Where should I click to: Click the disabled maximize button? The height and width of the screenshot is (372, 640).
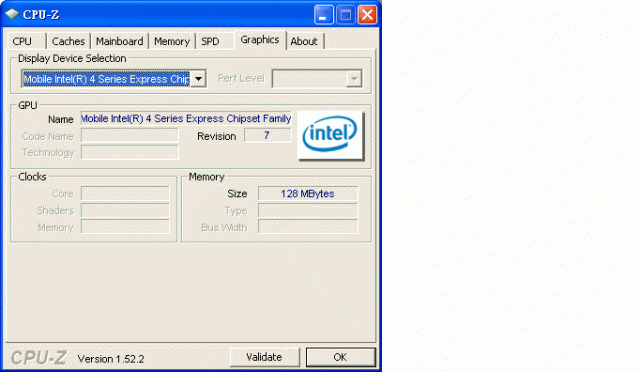346,15
